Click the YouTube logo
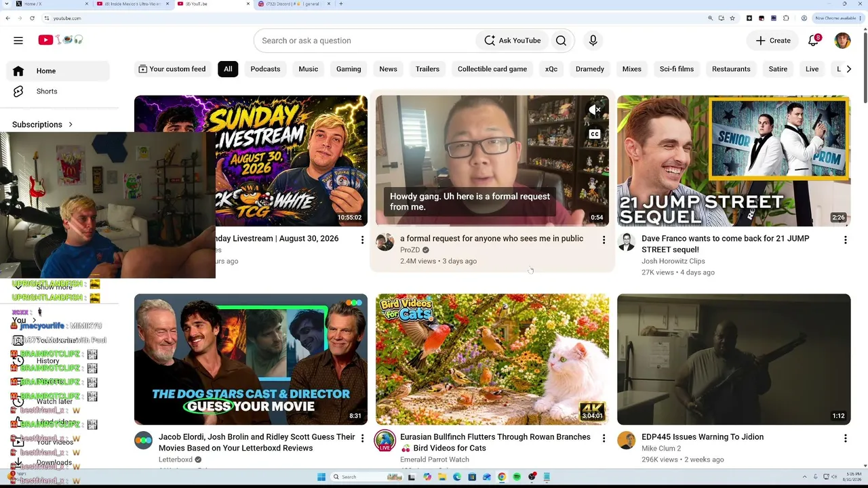Image resolution: width=868 pixels, height=488 pixels. (60, 41)
